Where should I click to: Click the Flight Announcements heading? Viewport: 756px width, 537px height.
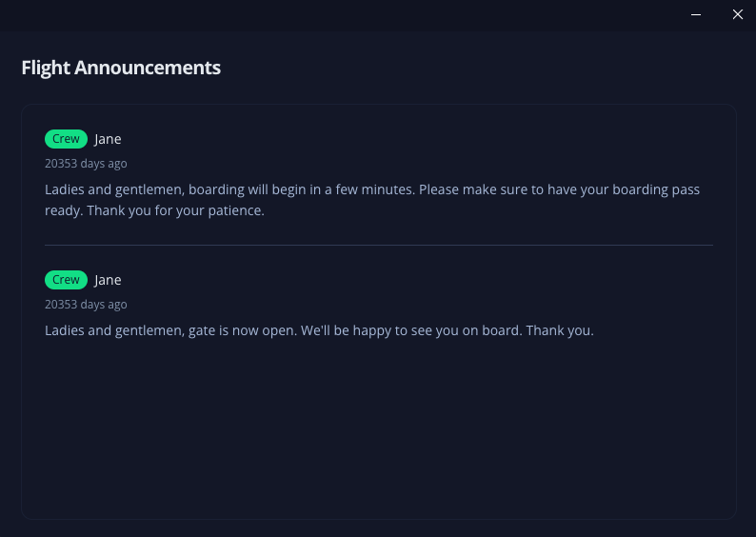click(x=121, y=68)
